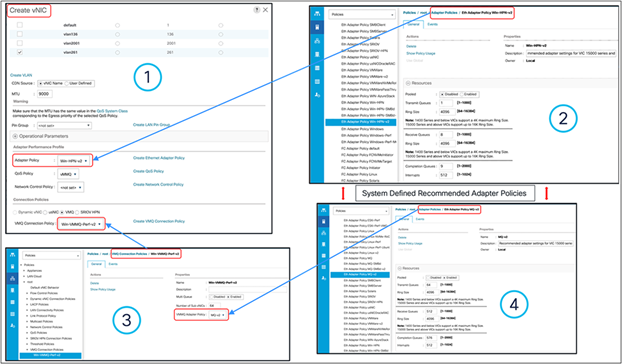
Task: Select QoS Policies in Win-VMMQ-Perf-v2 tree
Action: (x=39, y=333)
